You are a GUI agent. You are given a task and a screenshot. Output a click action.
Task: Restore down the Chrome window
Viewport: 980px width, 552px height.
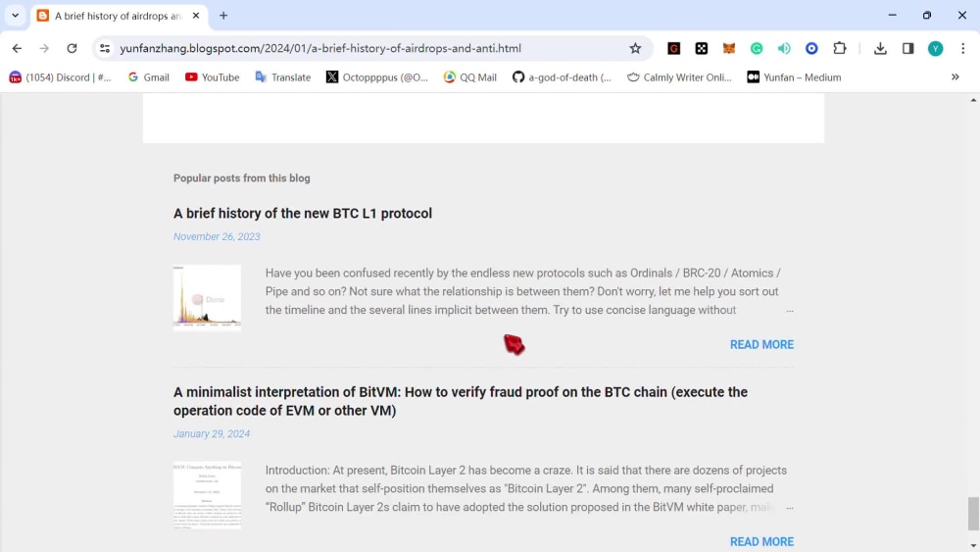tap(927, 15)
